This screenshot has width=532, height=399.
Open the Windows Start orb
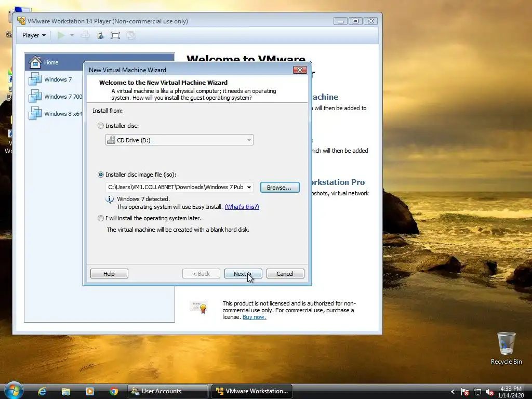tap(14, 391)
